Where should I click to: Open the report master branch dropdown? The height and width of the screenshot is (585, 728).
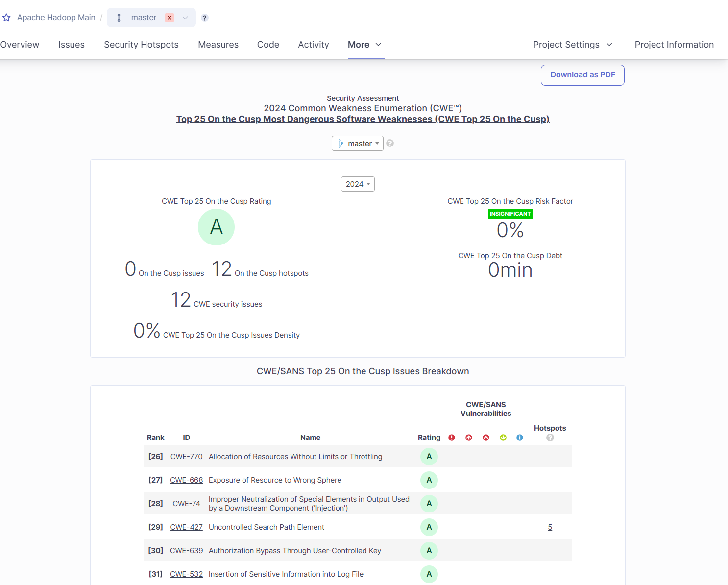358,144
